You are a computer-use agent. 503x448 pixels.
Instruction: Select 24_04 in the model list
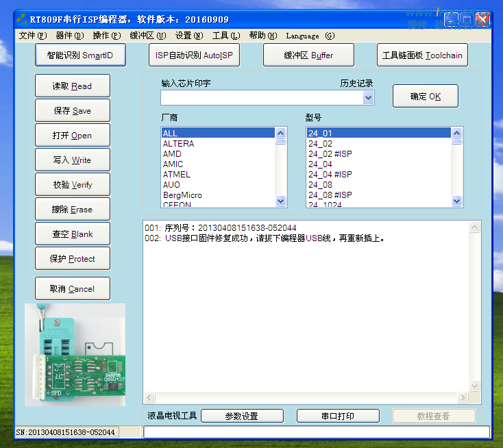pyautogui.click(x=379, y=164)
